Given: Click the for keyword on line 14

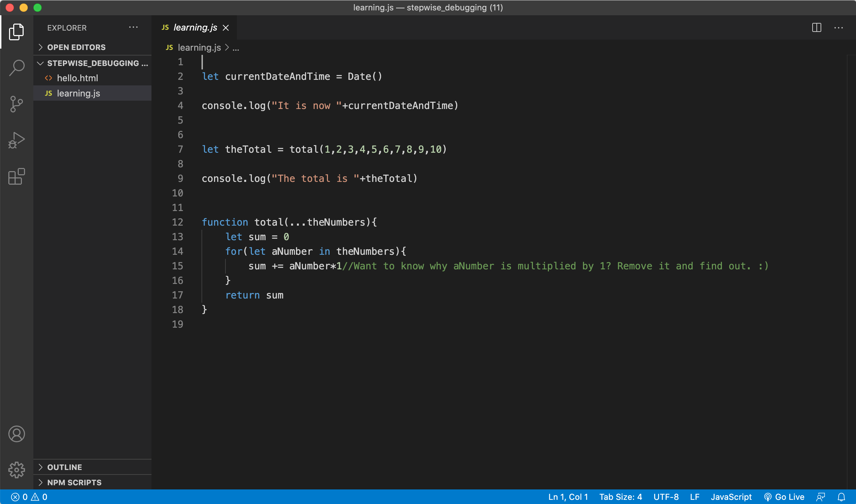Looking at the screenshot, I should 234,251.
